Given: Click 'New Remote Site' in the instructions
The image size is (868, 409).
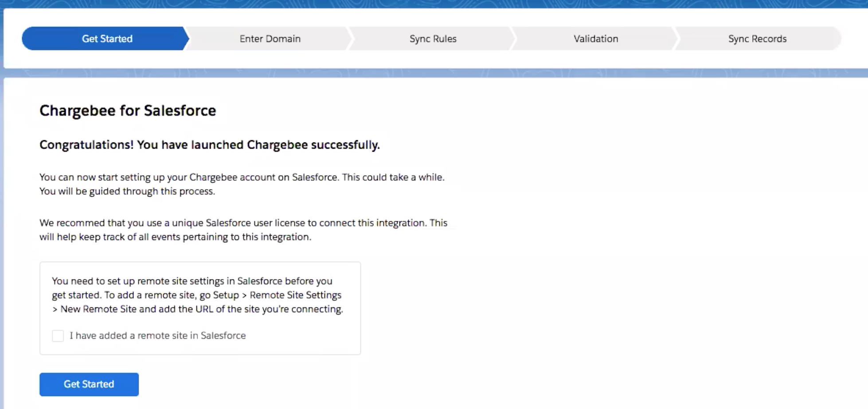Looking at the screenshot, I should [98, 309].
